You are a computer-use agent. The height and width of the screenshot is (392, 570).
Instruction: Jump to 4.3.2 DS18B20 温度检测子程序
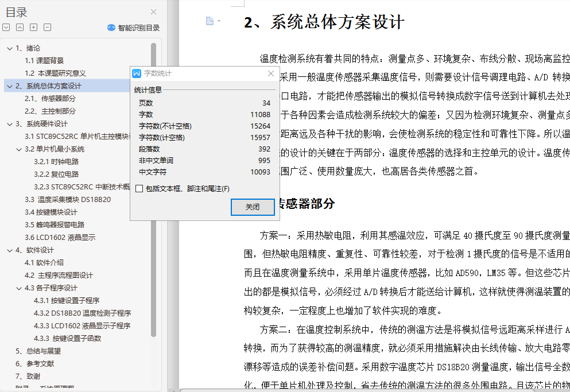82,313
